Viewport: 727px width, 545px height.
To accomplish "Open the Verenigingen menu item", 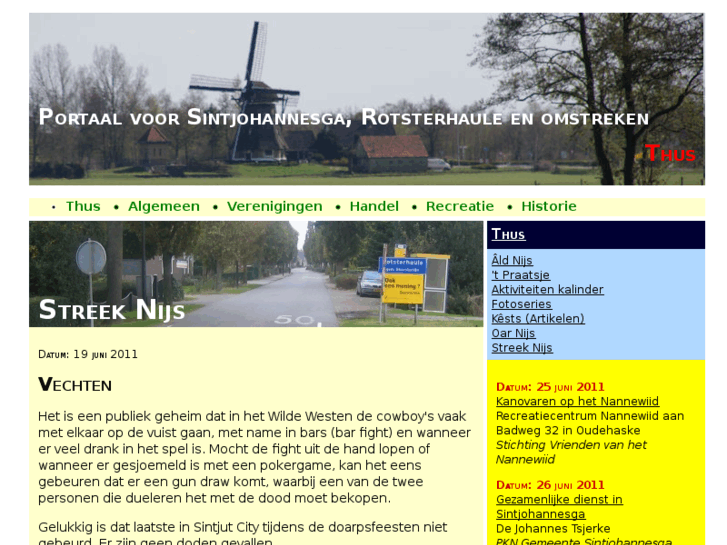I will click(274, 206).
